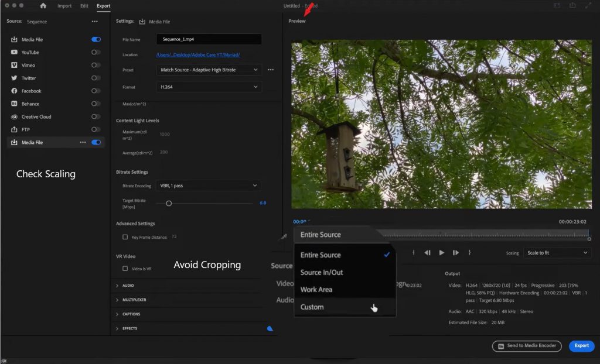Viewport: 600px width, 364px height.
Task: Enable the Behance export toggle
Action: pyautogui.click(x=96, y=104)
